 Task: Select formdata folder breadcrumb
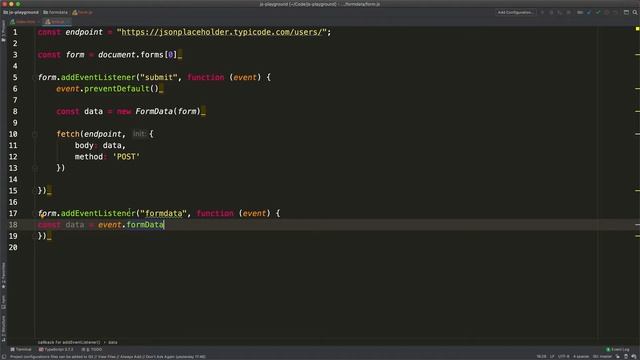(56, 12)
